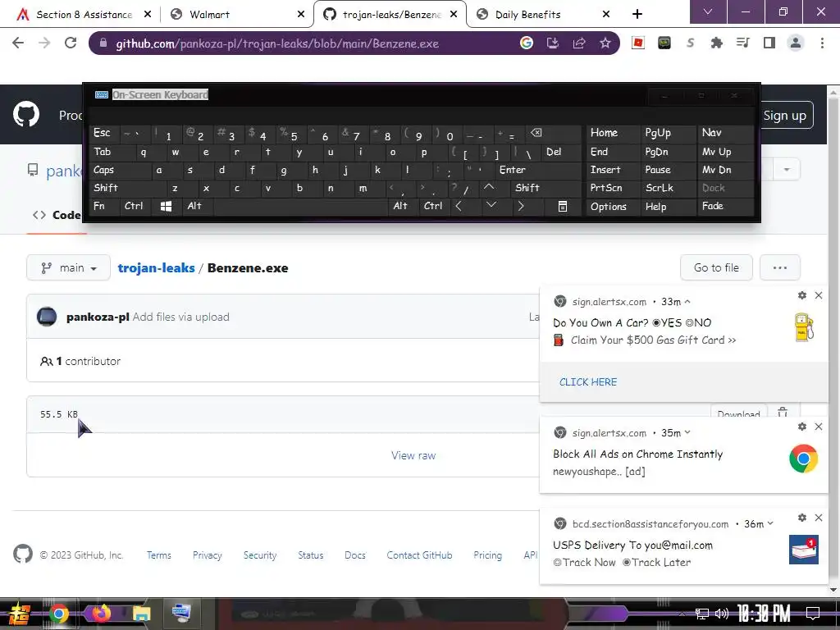This screenshot has width=840, height=630.
Task: Click the volume icon in system tray
Action: 721,614
